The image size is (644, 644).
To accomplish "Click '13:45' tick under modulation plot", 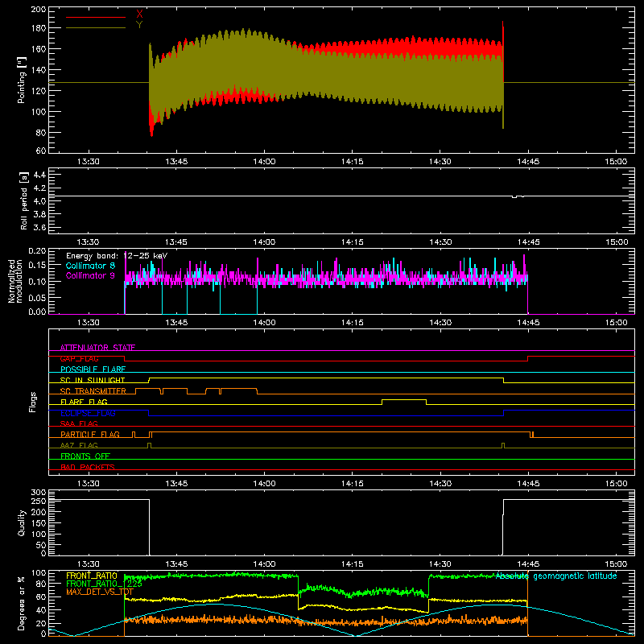I will coord(176,323).
